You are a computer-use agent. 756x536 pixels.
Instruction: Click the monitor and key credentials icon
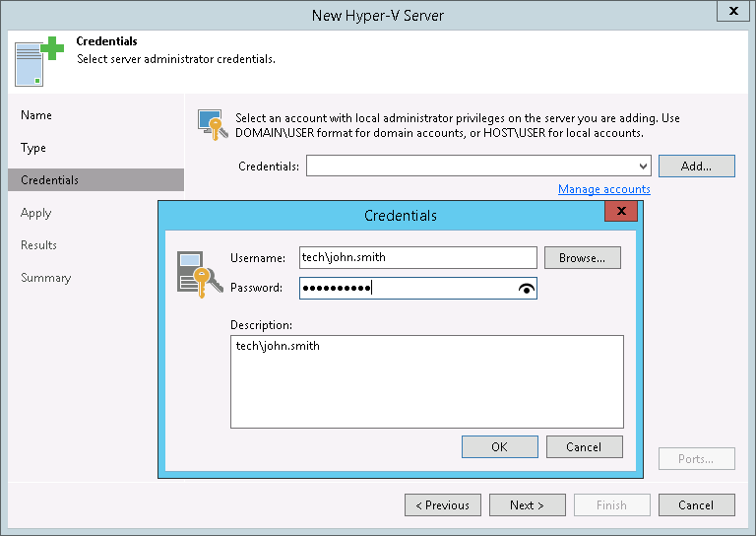coord(213,125)
